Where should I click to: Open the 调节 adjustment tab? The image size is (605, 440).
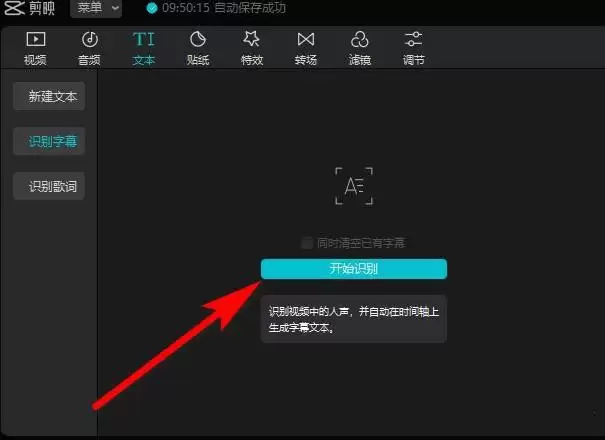coord(414,47)
